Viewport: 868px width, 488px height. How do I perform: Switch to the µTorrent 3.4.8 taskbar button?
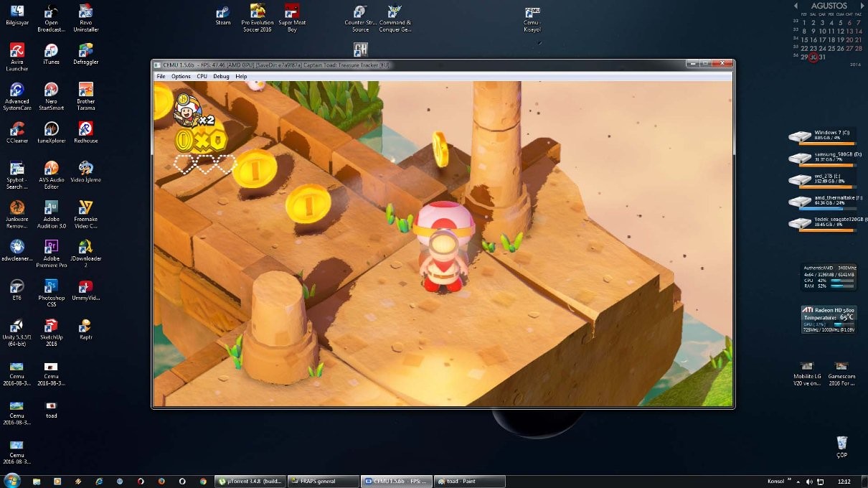tap(250, 481)
